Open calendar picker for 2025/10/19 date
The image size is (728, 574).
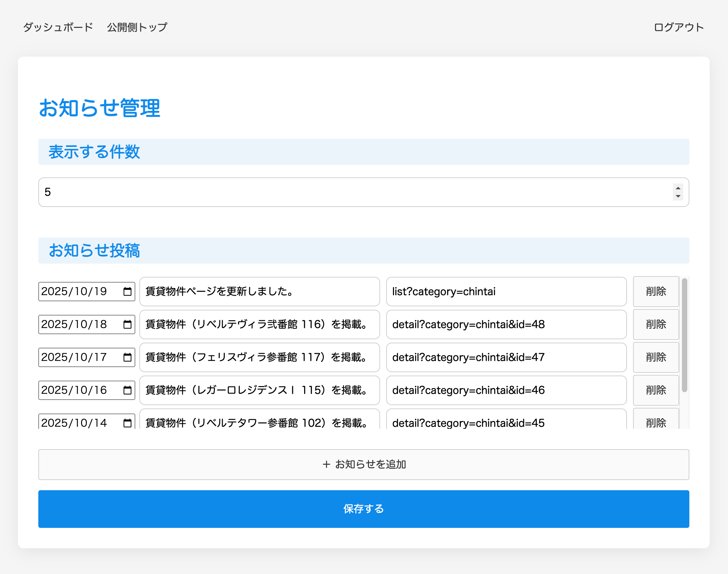coord(127,291)
